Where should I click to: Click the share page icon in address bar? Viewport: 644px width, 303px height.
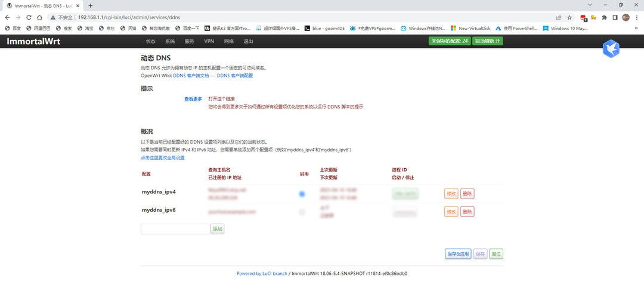coord(559,18)
